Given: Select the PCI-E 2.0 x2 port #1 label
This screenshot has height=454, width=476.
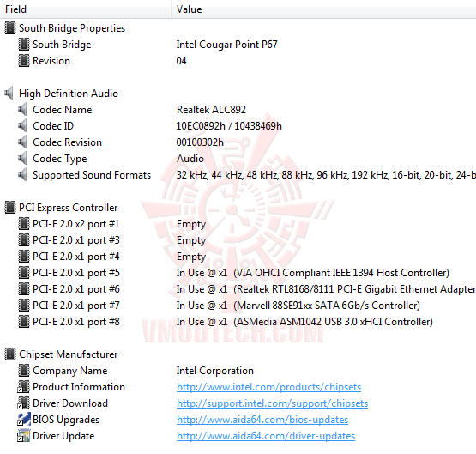Looking at the screenshot, I should click(75, 224).
